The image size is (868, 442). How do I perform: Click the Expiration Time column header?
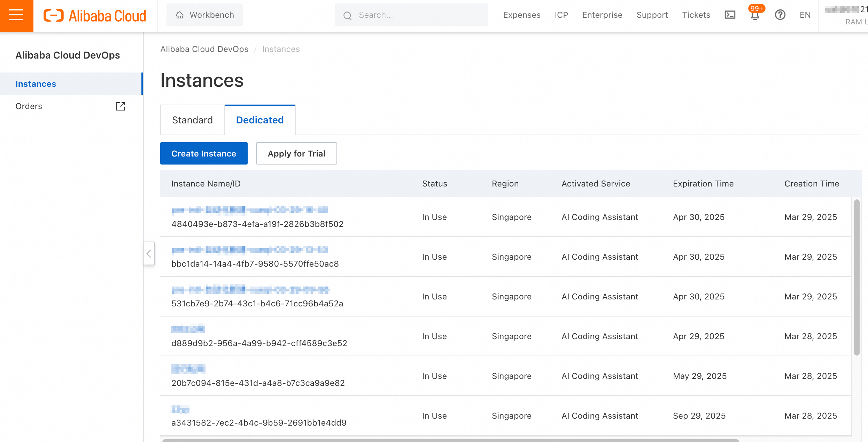tap(703, 184)
